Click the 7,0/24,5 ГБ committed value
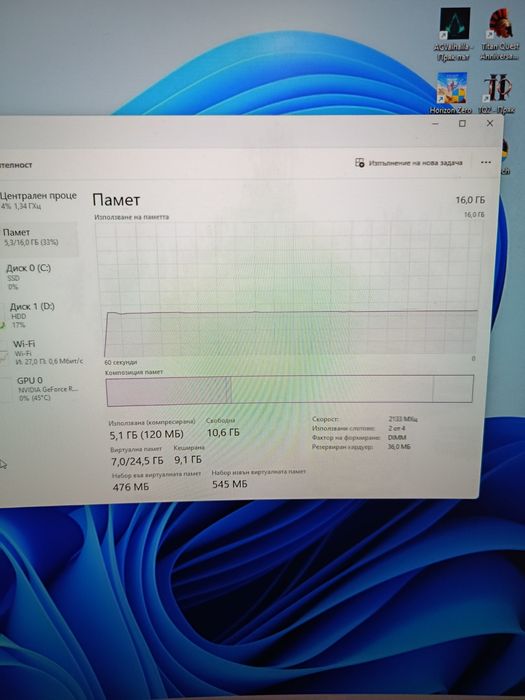Image resolution: width=525 pixels, height=700 pixels. [137, 461]
